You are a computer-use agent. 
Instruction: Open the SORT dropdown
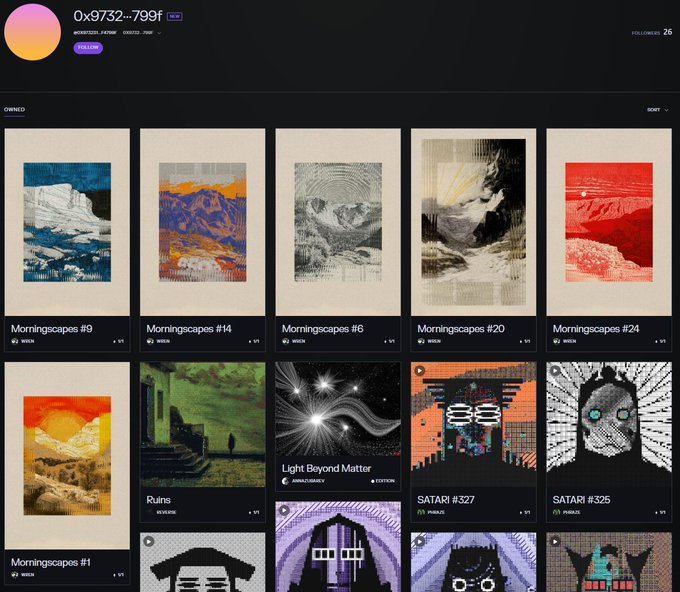click(x=657, y=110)
